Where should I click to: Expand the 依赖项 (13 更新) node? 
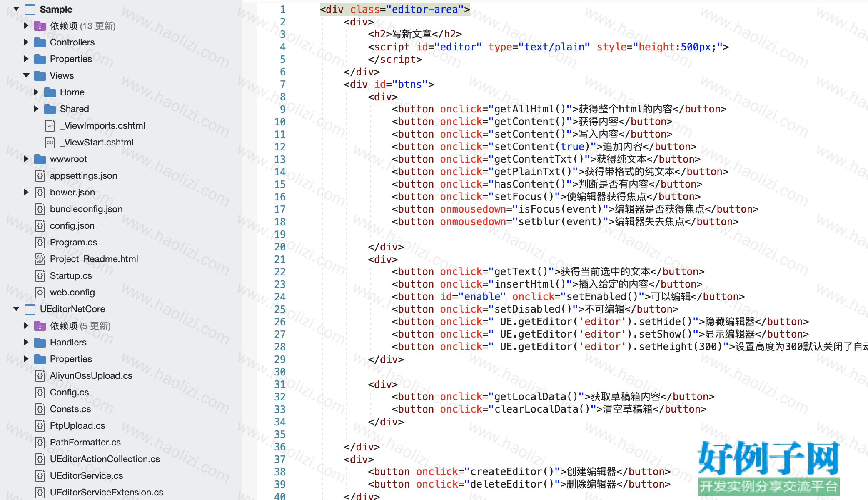(26, 25)
